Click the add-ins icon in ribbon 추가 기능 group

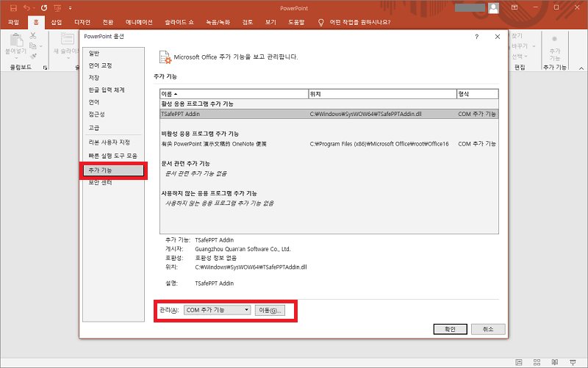(554, 39)
